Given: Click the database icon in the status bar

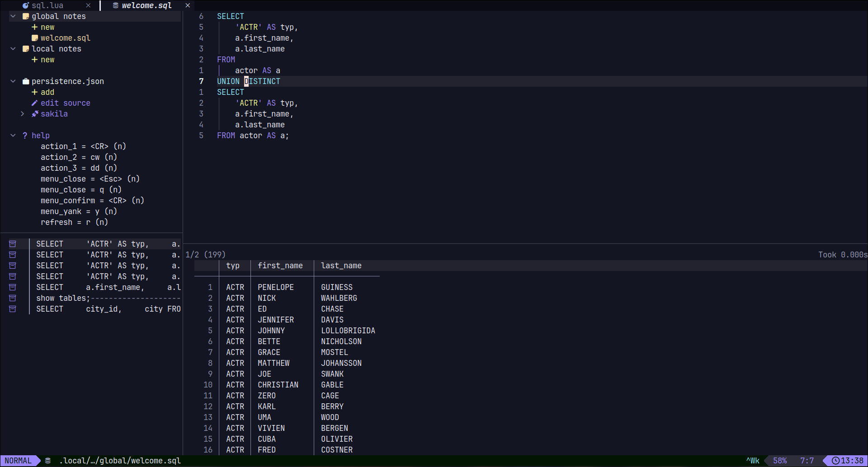Looking at the screenshot, I should click(x=48, y=461).
